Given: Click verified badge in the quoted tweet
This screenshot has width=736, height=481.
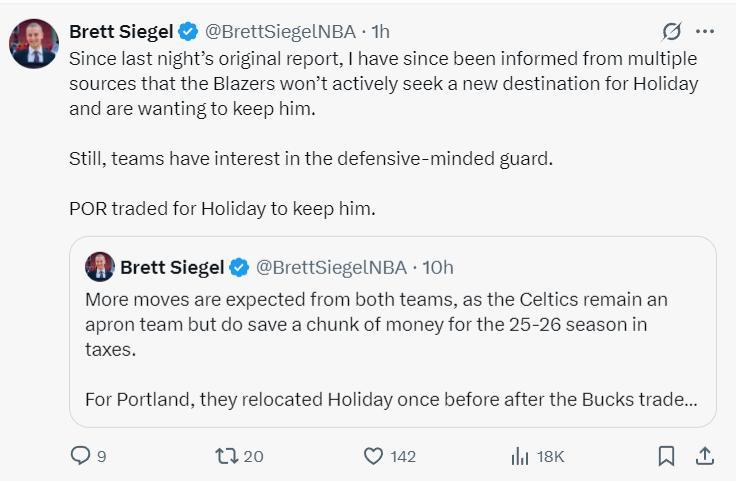Looking at the screenshot, I should point(239,267).
